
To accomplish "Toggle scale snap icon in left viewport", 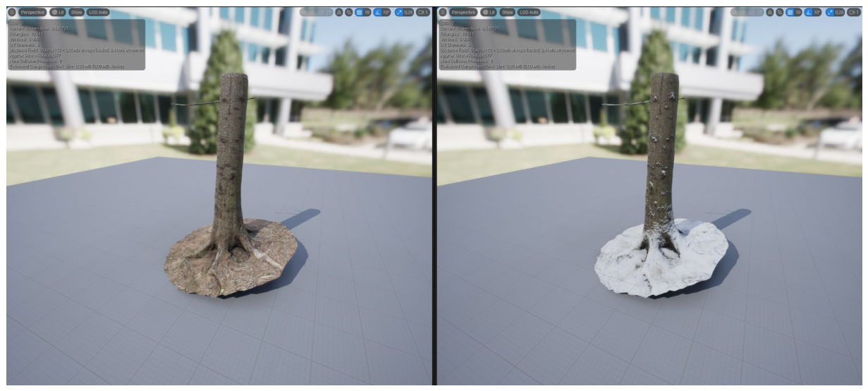I will pos(399,13).
